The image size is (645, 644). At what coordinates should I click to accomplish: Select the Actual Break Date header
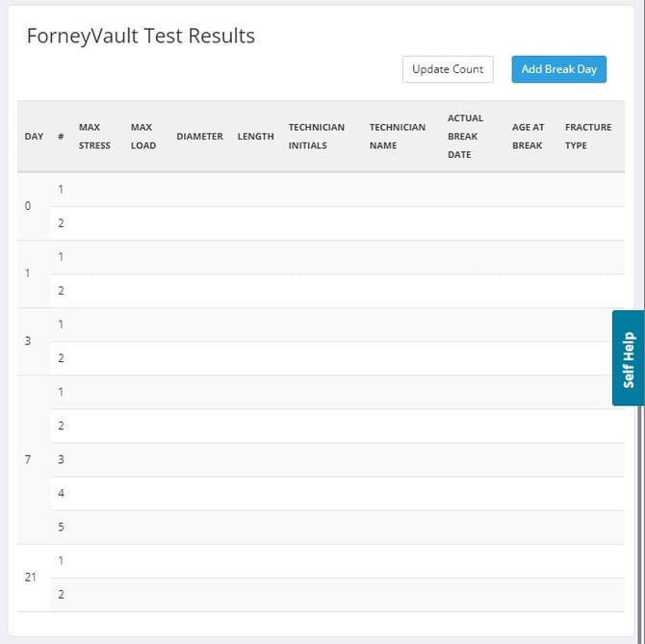point(465,137)
